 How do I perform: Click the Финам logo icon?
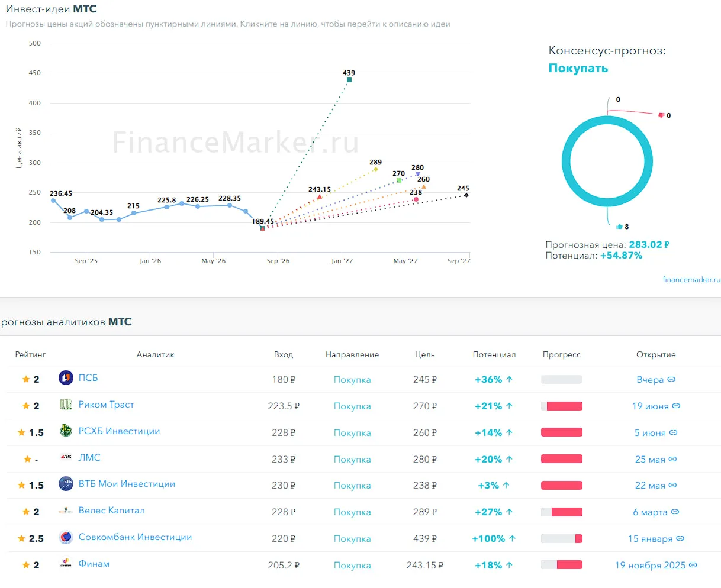click(x=66, y=564)
